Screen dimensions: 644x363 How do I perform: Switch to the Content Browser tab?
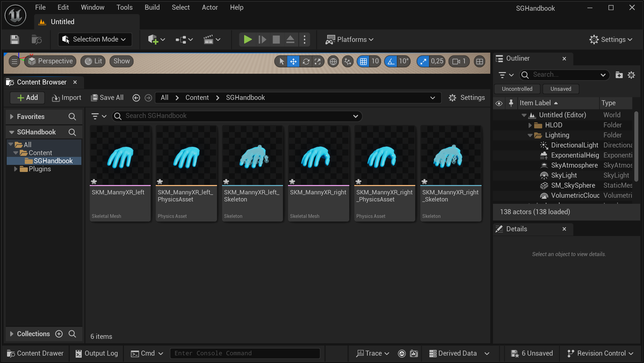click(x=41, y=82)
